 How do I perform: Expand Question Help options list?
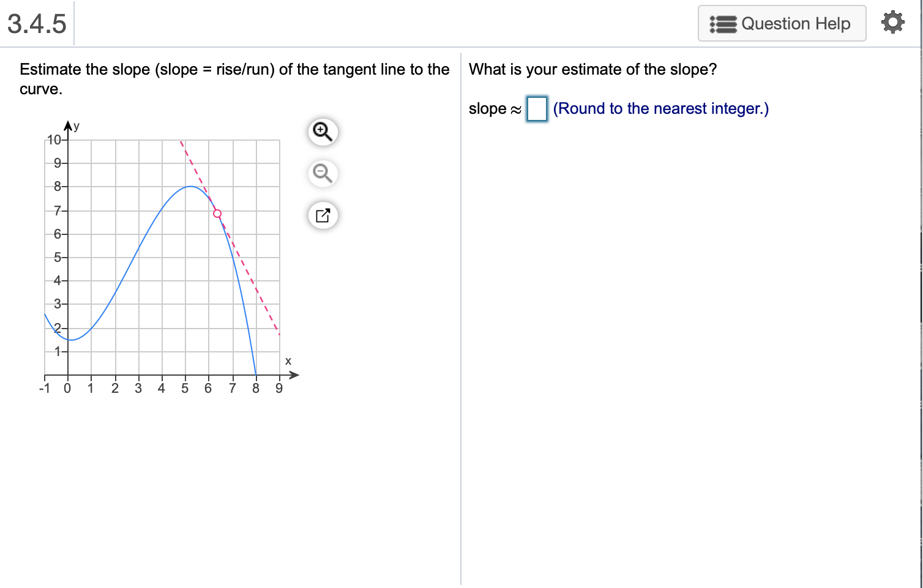coord(782,23)
